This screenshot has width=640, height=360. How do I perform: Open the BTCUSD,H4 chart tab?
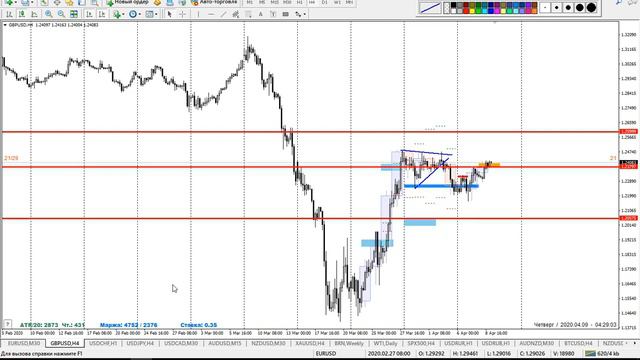(x=578, y=343)
